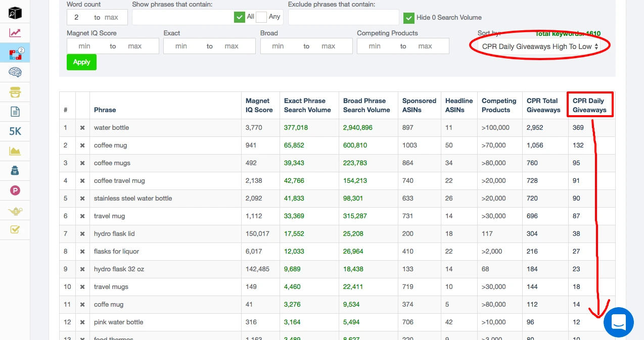The width and height of the screenshot is (644, 340).
Task: Enable the 'Any' phrase match checkbox
Action: pos(261,17)
